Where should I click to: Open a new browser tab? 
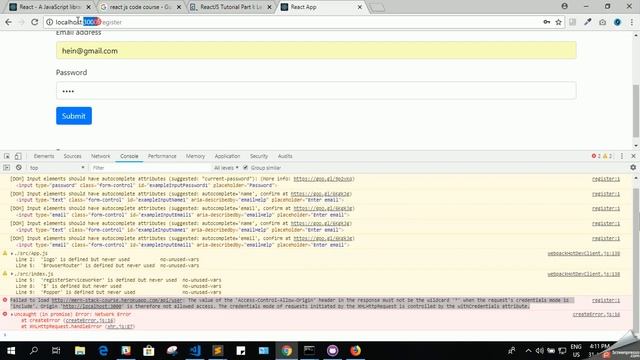[377, 7]
